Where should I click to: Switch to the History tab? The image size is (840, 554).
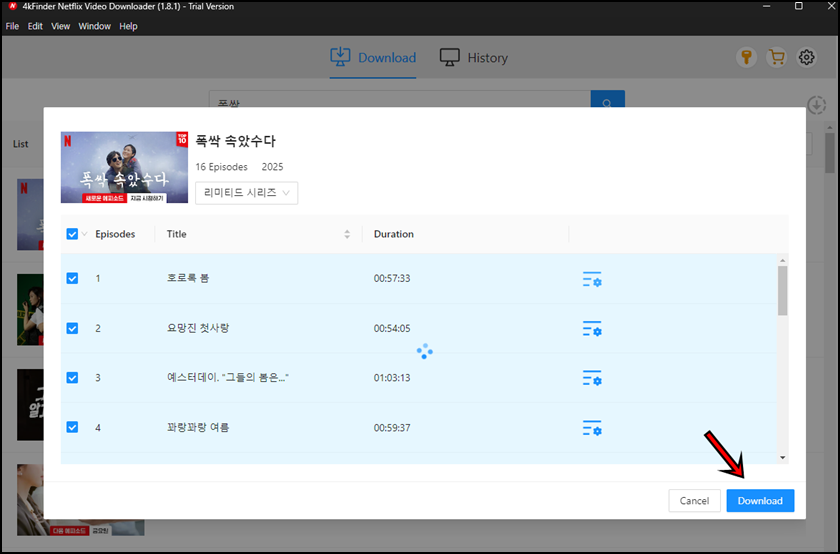tap(474, 58)
